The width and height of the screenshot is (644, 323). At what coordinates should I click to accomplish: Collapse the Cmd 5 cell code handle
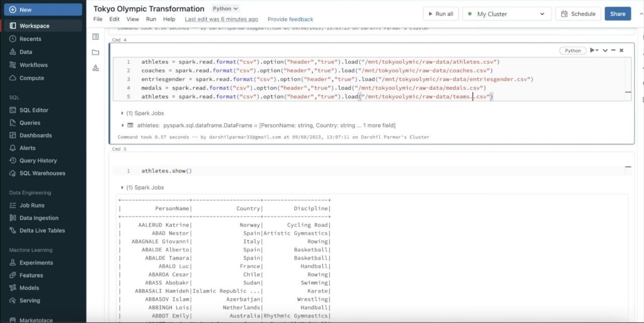click(x=628, y=167)
